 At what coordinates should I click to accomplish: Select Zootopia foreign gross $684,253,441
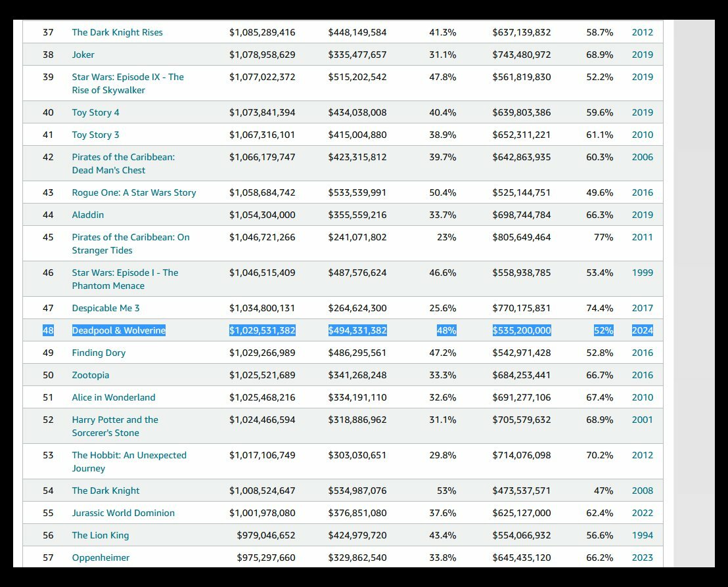coord(522,375)
